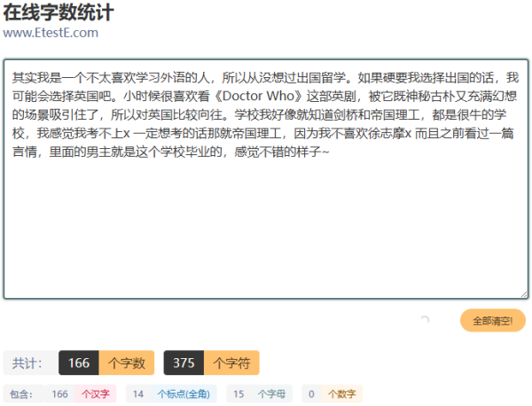532x406 pixels.
Task: Click the loading spinner icon
Action: [425, 319]
